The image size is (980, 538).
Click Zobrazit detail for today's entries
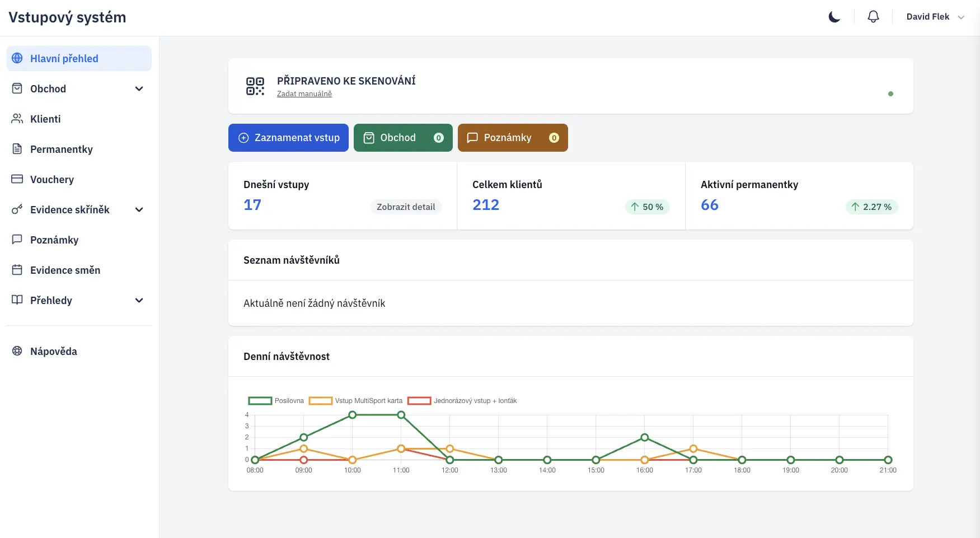tap(406, 207)
